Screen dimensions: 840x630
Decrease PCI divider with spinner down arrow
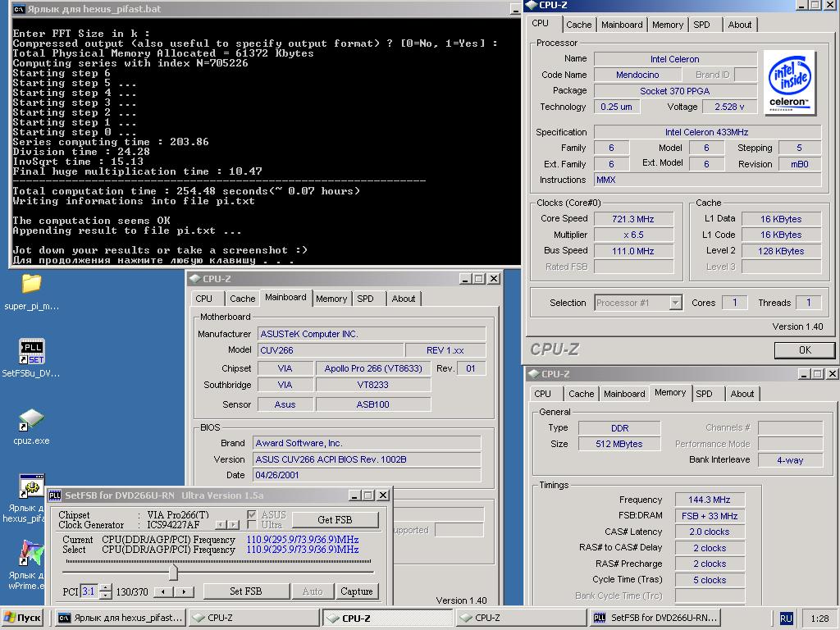pyautogui.click(x=106, y=596)
